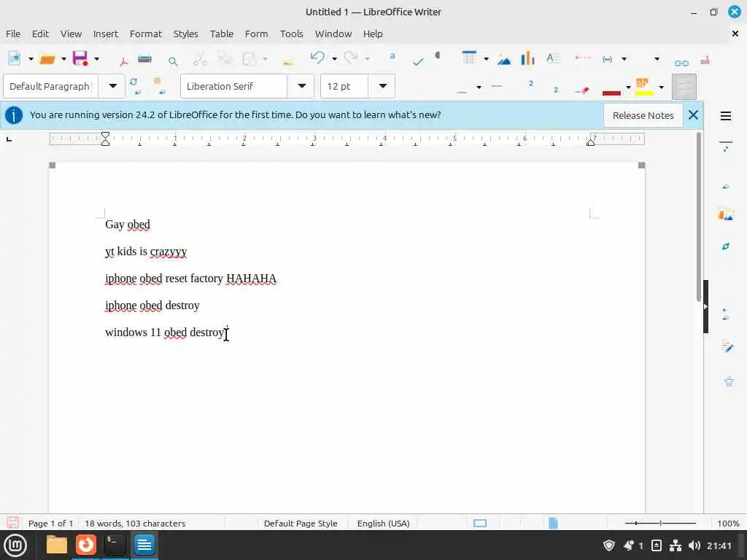Open the Table menu
Image resolution: width=747 pixels, height=560 pixels.
click(x=222, y=34)
